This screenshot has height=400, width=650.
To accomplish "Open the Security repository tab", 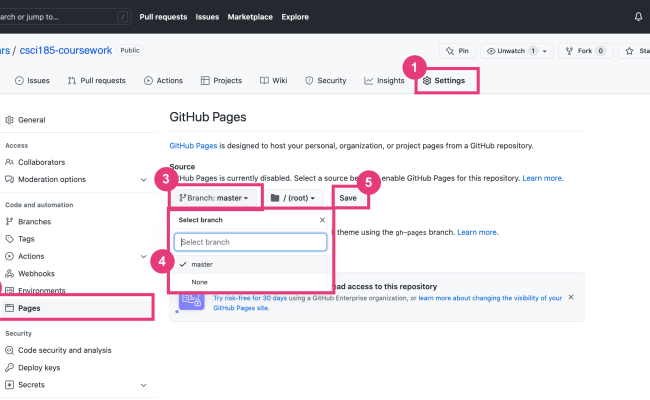I will coord(326,80).
